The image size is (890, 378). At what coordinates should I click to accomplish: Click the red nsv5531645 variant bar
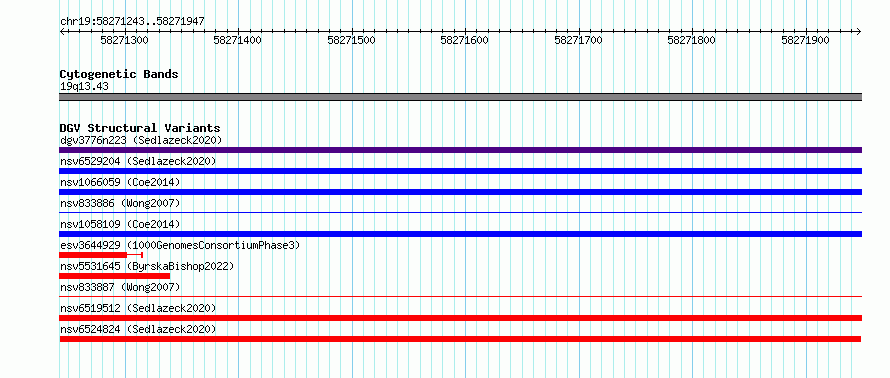(x=115, y=276)
